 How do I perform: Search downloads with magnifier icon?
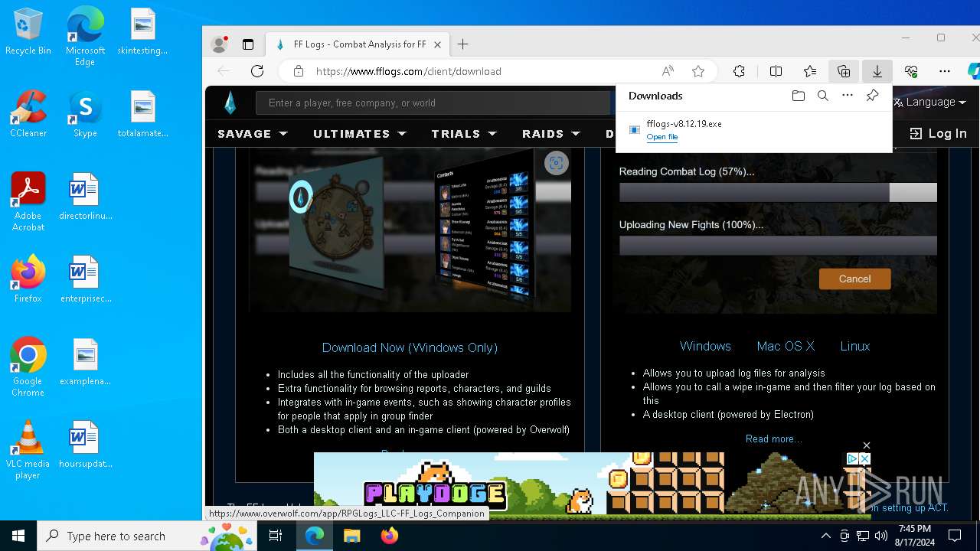click(823, 96)
